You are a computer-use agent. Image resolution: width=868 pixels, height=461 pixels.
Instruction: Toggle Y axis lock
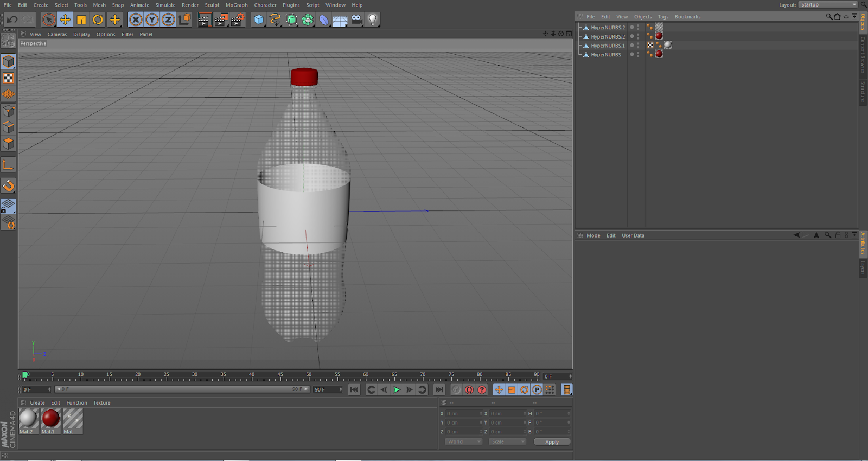(152, 20)
